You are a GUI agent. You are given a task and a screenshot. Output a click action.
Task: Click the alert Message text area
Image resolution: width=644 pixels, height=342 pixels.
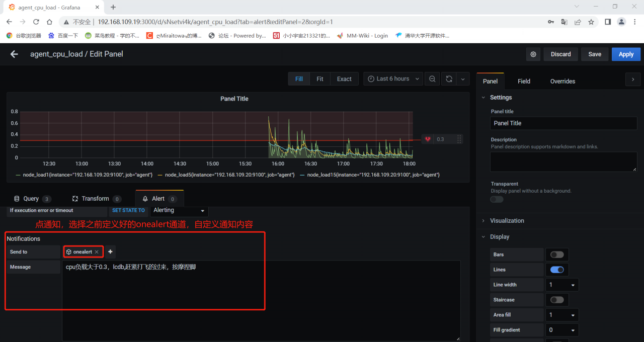click(261, 300)
